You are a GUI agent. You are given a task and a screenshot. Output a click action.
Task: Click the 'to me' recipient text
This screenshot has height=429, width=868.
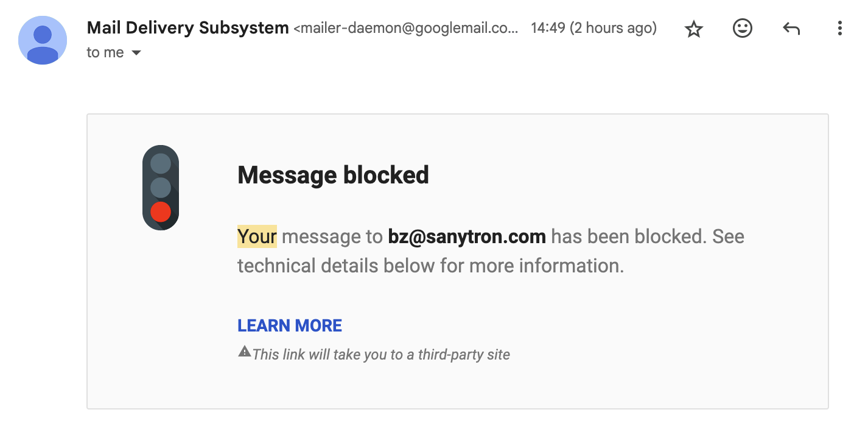[105, 53]
